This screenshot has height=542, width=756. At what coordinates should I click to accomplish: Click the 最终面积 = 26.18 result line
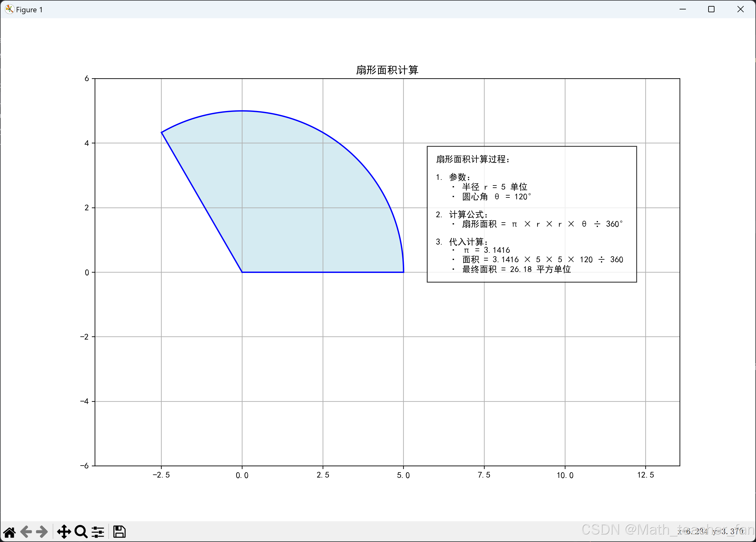point(516,269)
